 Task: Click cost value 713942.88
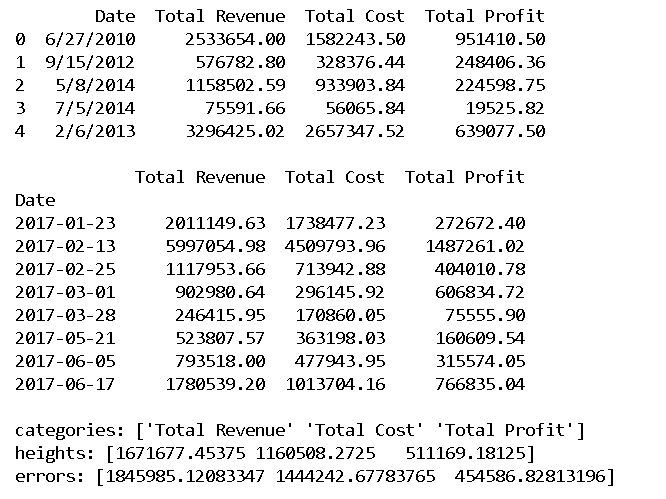pyautogui.click(x=341, y=269)
